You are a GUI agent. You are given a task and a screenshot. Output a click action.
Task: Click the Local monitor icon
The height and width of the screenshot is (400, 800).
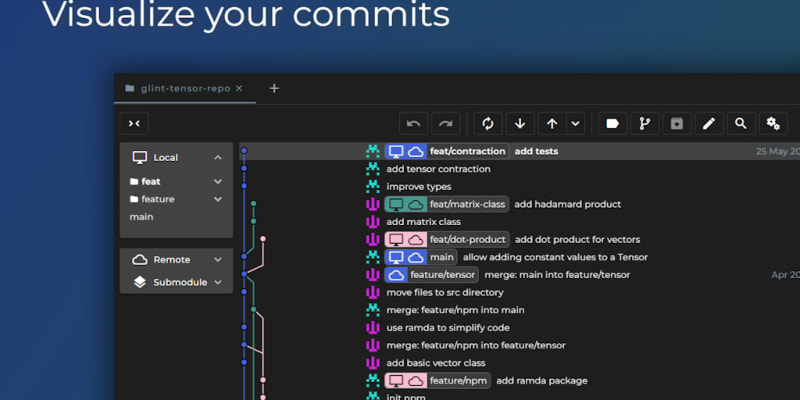pyautogui.click(x=139, y=158)
